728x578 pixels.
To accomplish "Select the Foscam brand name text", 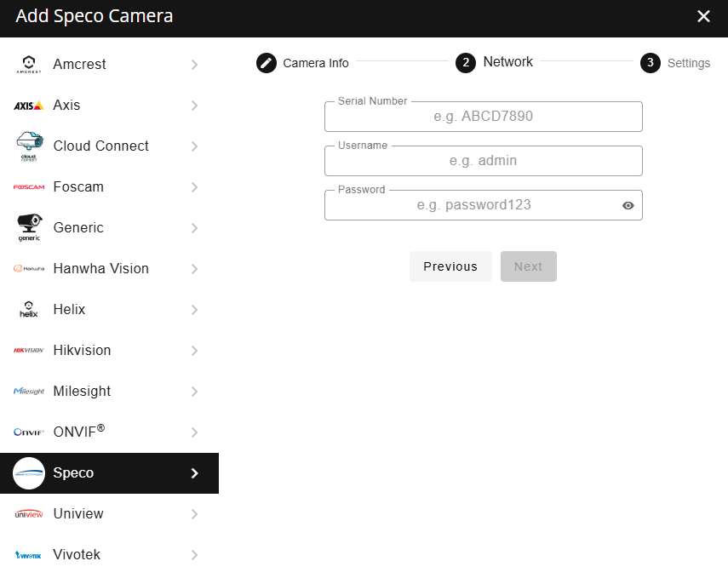I will tap(78, 187).
